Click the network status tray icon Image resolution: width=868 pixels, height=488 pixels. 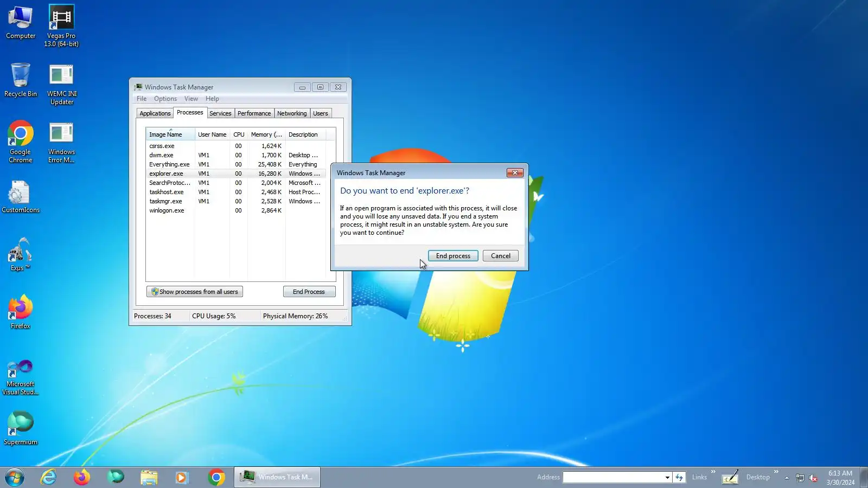click(800, 478)
